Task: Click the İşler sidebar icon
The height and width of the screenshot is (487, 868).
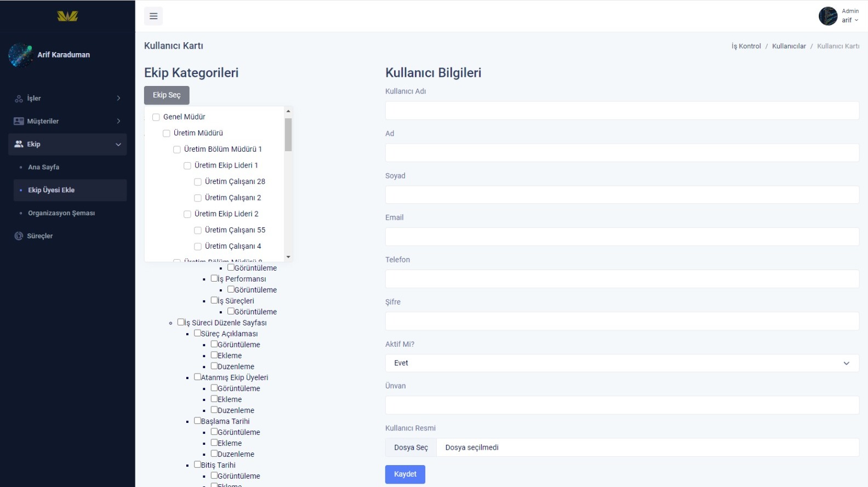Action: (19, 99)
